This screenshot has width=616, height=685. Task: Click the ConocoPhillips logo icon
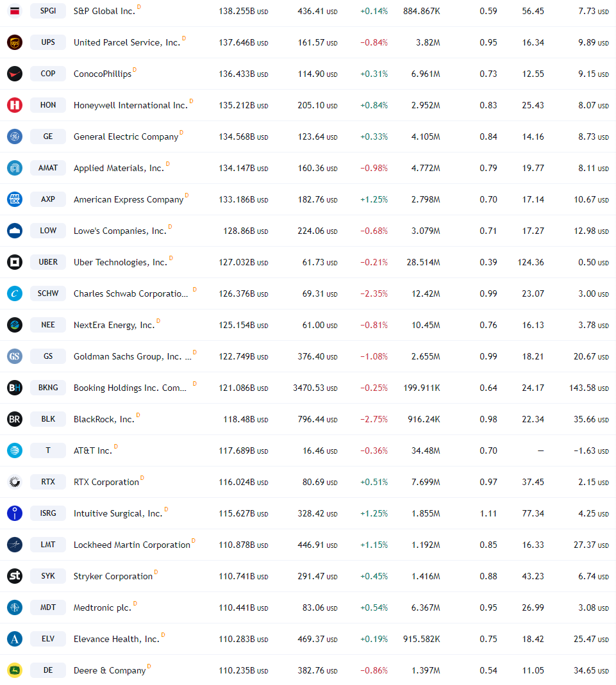click(x=15, y=74)
